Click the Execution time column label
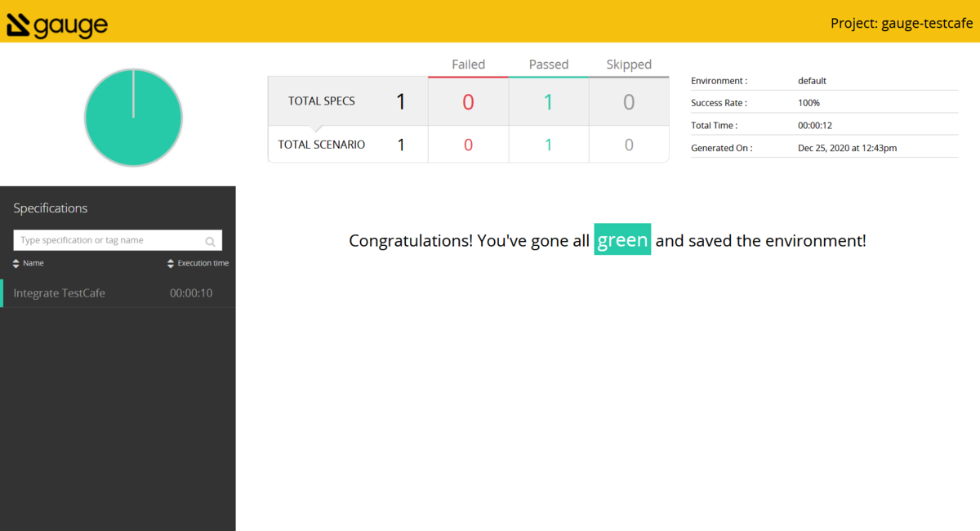The height and width of the screenshot is (531, 980). [x=203, y=263]
